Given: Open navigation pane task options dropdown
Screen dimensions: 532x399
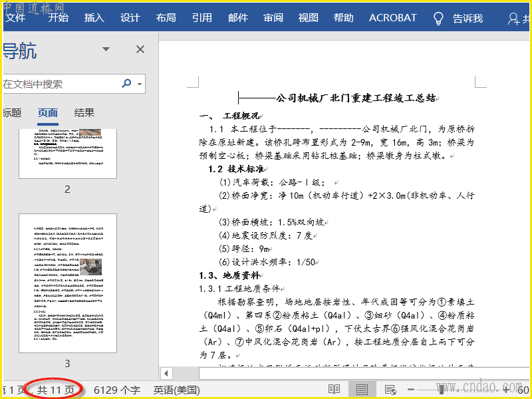Looking at the screenshot, I should click(106, 49).
